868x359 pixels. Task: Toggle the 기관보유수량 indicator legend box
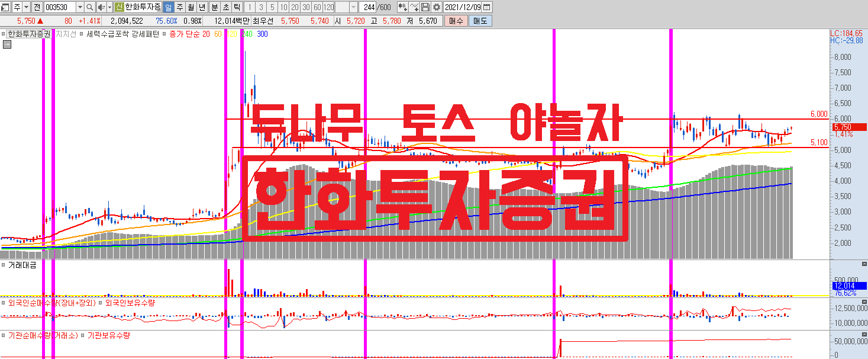[82, 335]
